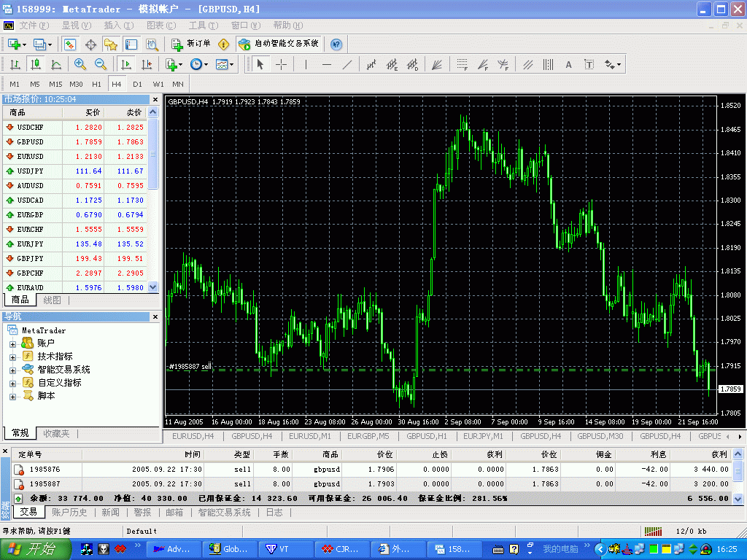747x560 pixels.
Task: Click the zoom out magnifier icon
Action: click(x=101, y=65)
